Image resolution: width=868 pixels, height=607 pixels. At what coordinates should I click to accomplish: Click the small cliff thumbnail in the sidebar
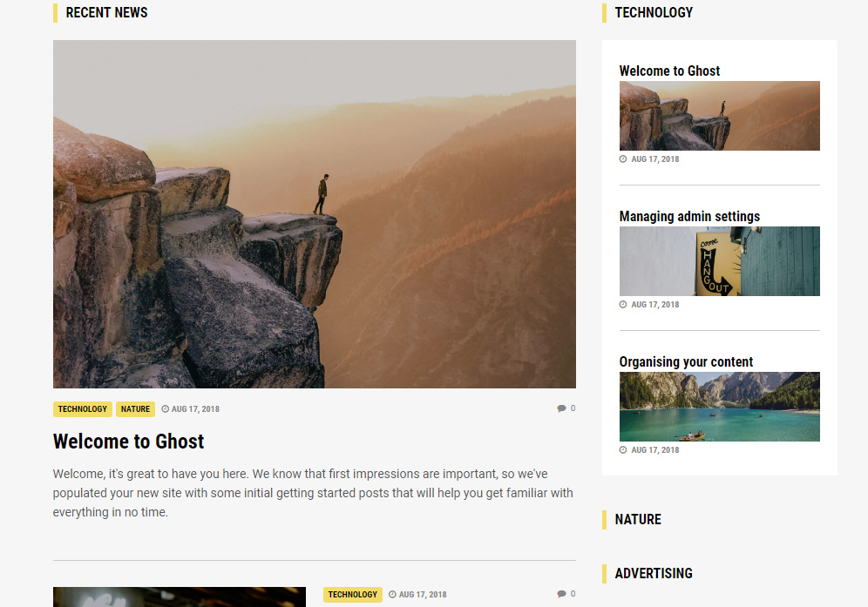tap(719, 116)
